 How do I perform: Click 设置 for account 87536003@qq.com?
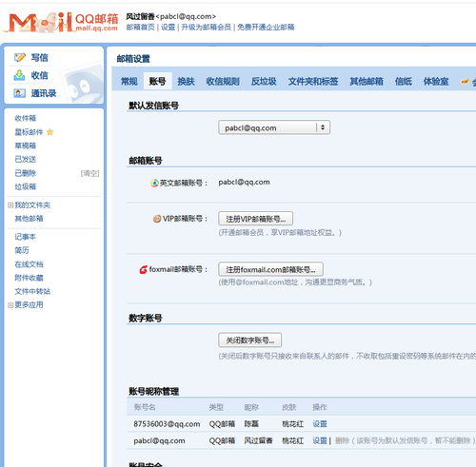click(320, 424)
